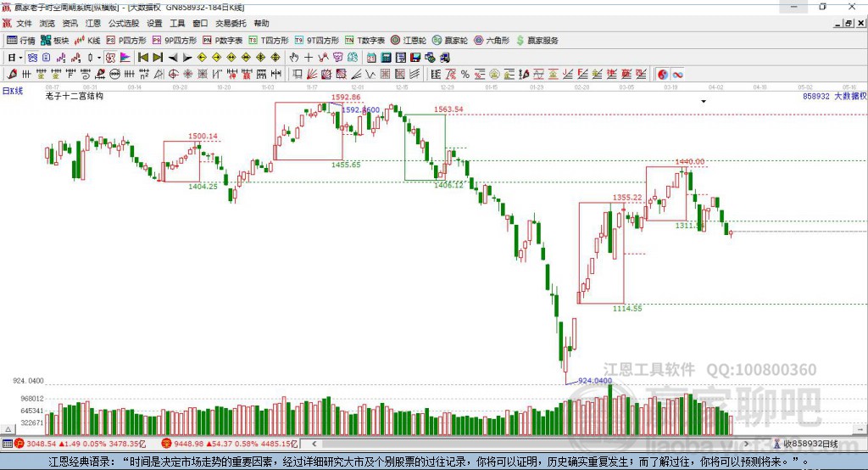The image size is (868, 470).
Task: Open the T数字表 tool
Action: tap(364, 41)
